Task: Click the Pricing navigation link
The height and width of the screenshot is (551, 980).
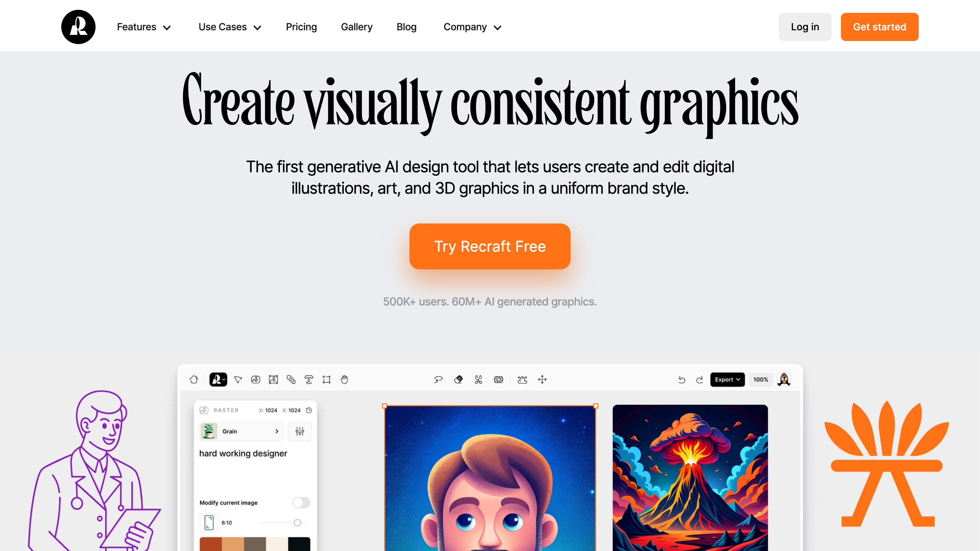Action: [301, 27]
